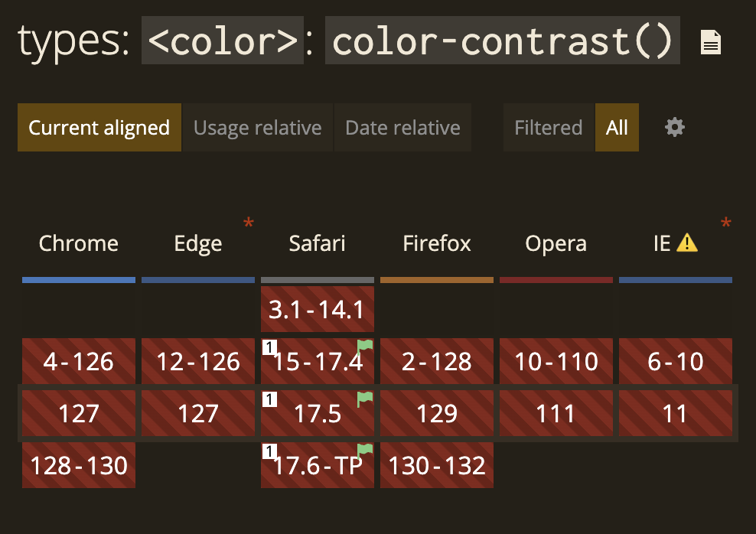The height and width of the screenshot is (534, 756).
Task: Select Firefox 2-128 cell
Action: (437, 361)
